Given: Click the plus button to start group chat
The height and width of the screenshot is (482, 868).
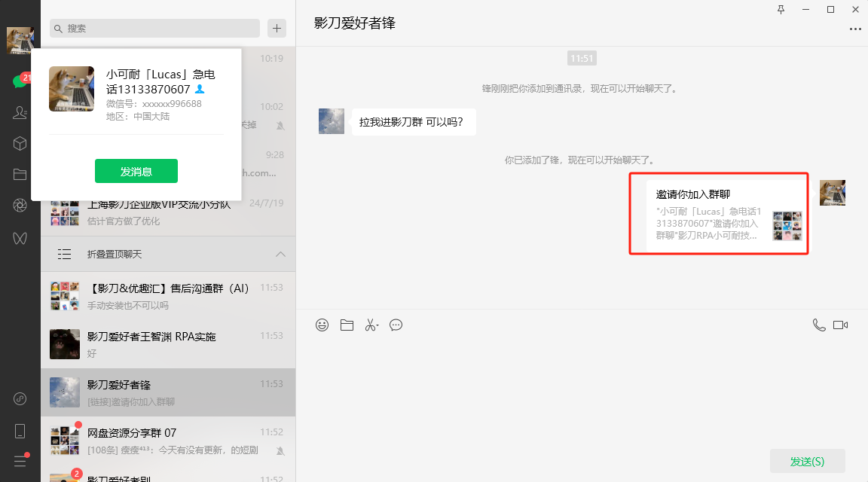Looking at the screenshot, I should 277,28.
